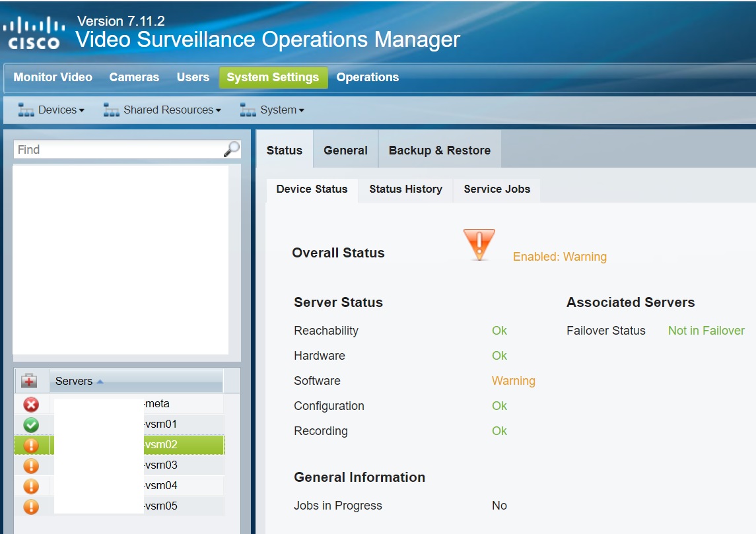
Task: Click the search magnifier in the Find box
Action: coord(230,150)
